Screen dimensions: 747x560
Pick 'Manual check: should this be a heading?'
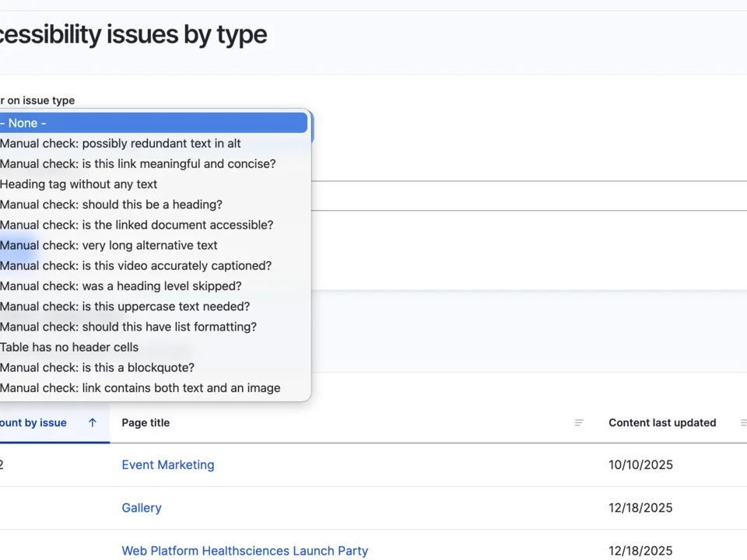[111, 205]
